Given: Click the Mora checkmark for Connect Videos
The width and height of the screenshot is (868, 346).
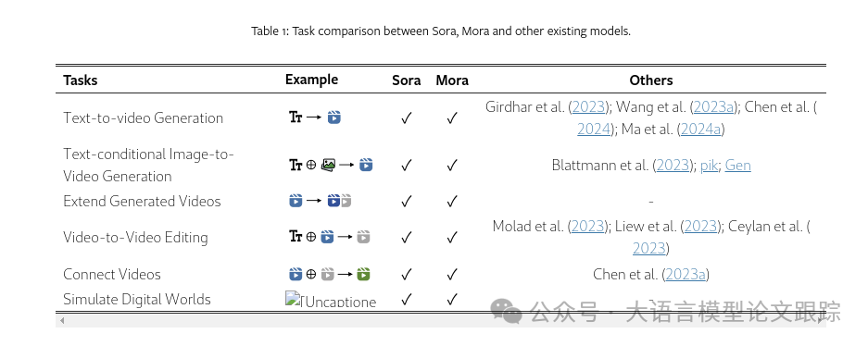Looking at the screenshot, I should click(452, 274).
